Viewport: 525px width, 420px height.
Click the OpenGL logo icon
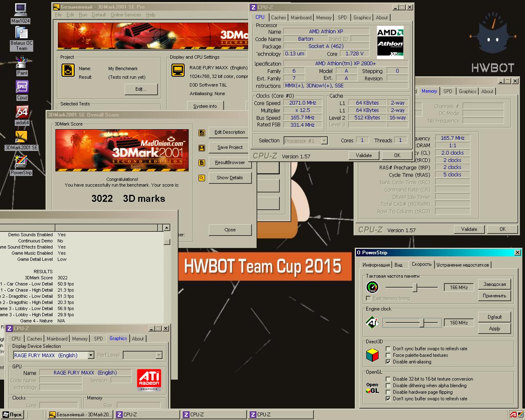coord(372,388)
